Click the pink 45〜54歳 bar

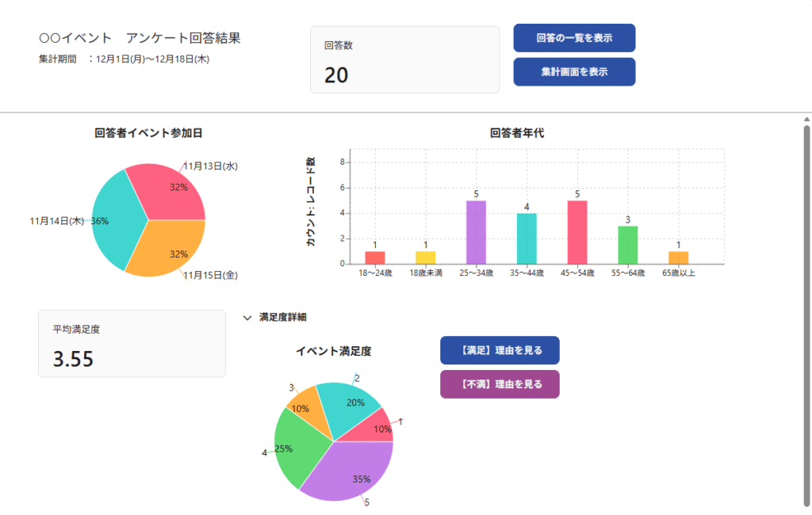pos(577,232)
